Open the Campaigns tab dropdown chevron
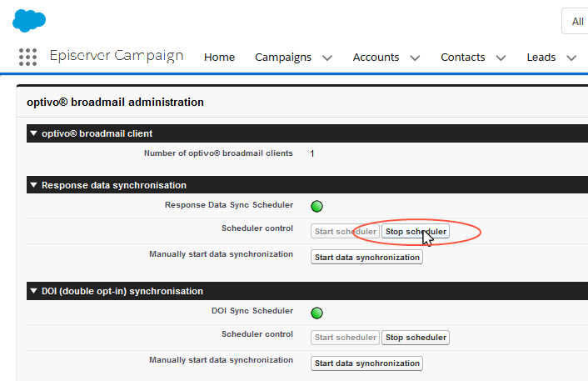The image size is (588, 381). click(x=327, y=58)
